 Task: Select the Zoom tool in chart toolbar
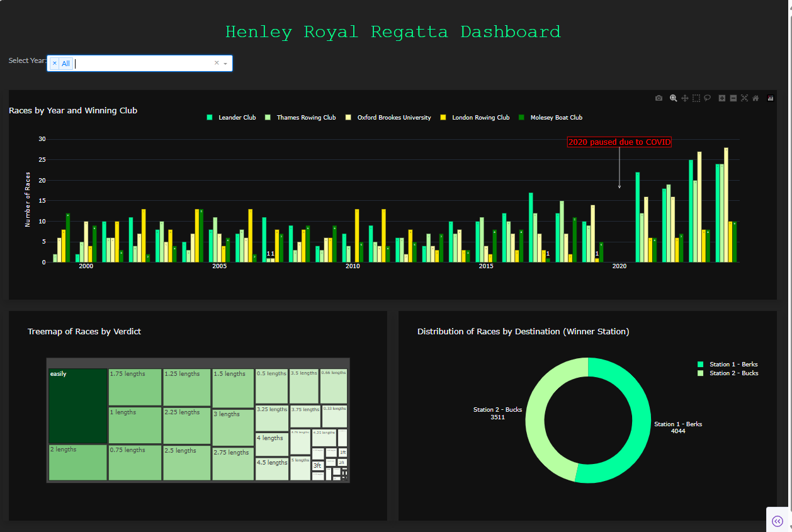click(674, 98)
